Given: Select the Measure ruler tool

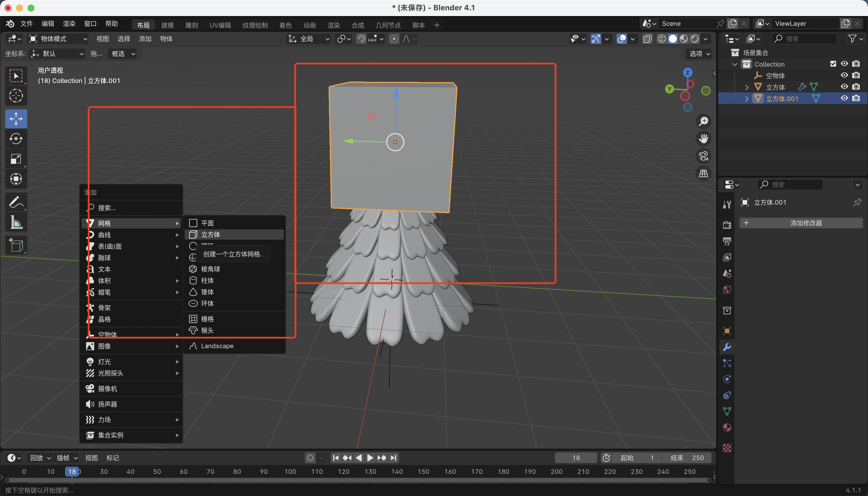Looking at the screenshot, I should coord(16,222).
